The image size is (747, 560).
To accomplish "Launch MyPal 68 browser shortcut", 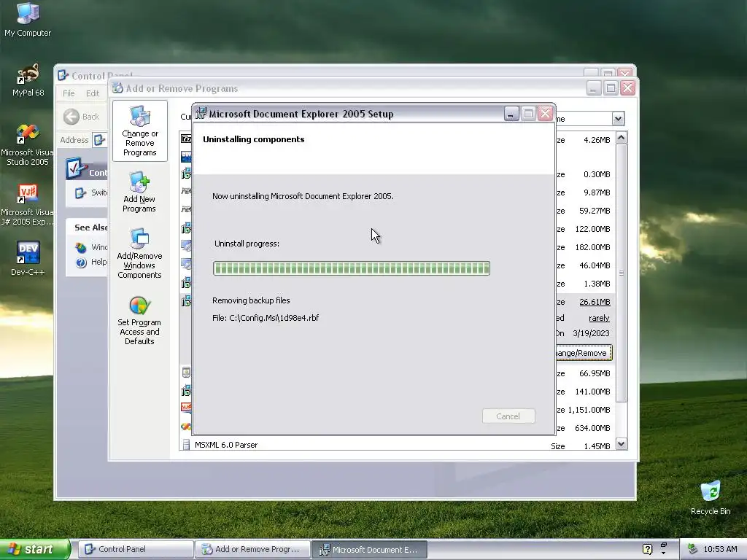I will 28,79.
